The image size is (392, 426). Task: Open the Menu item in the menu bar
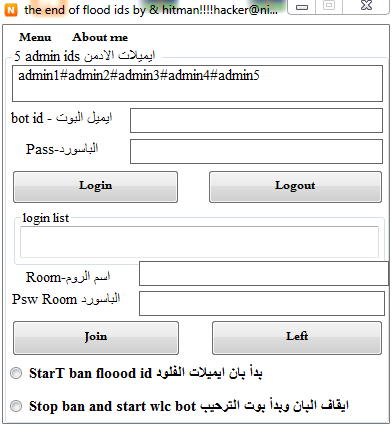coord(35,37)
